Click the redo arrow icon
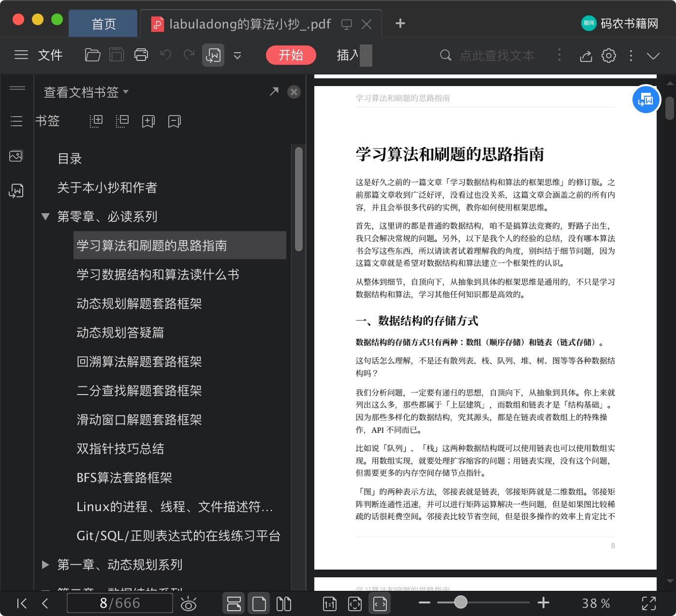The image size is (676, 616). click(x=189, y=55)
